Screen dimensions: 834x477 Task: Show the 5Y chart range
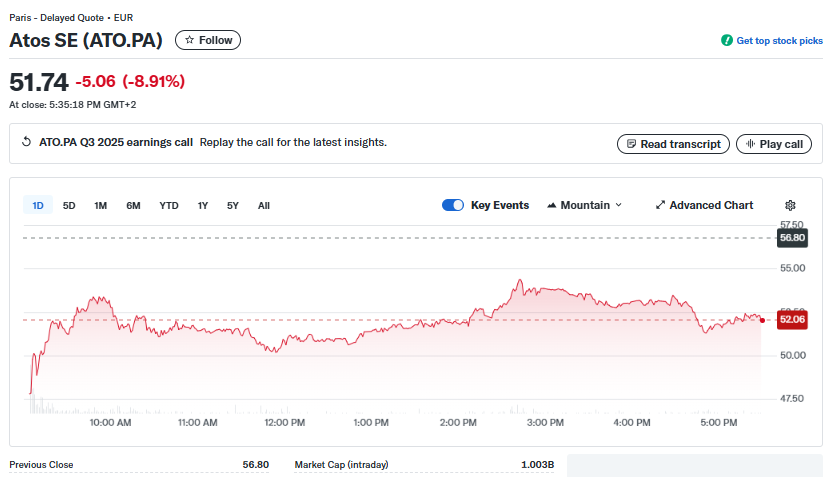(x=233, y=205)
